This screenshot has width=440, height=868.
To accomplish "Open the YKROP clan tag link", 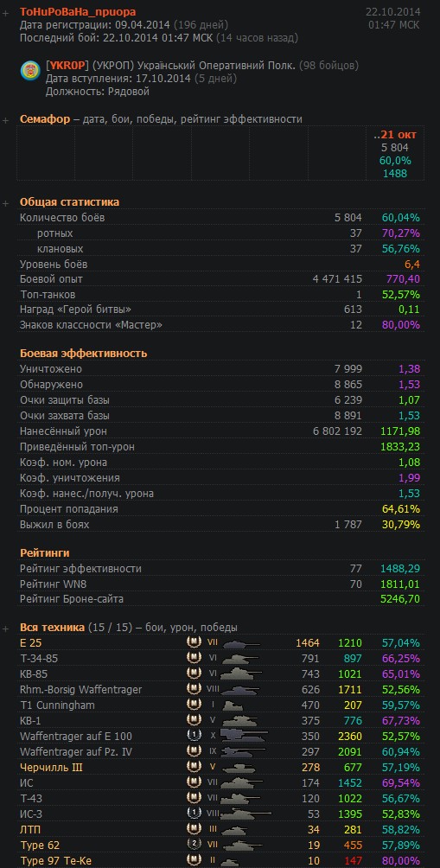I will (x=67, y=66).
